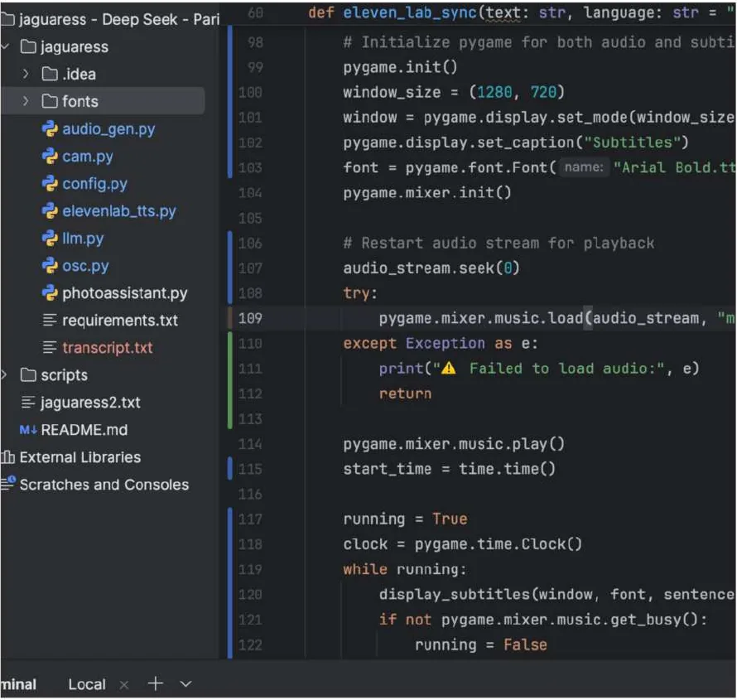Select the osc.py file
This screenshot has width=737, height=700.
[x=85, y=266]
